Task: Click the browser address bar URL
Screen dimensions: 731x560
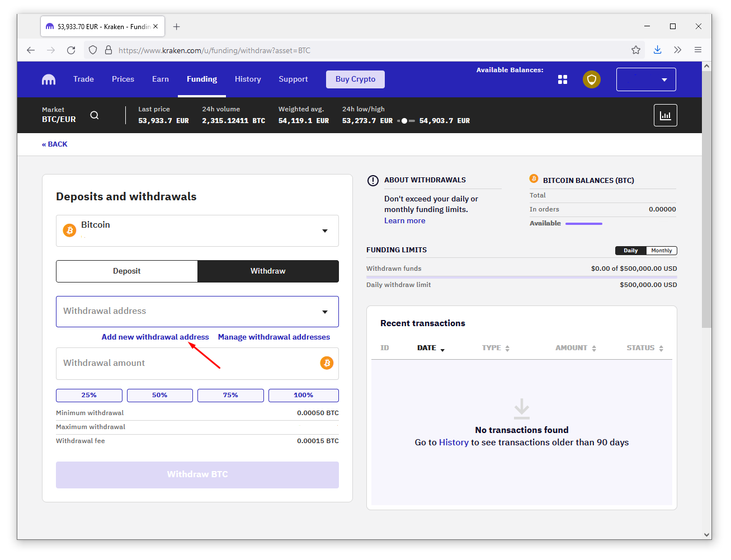Action: pos(214,50)
